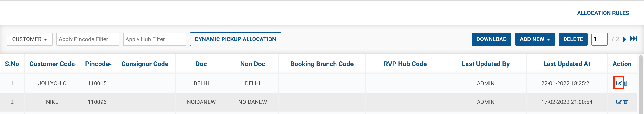Viewport: 644px width, 114px height.
Task: Sort by Pincode column arrow
Action: tap(110, 64)
